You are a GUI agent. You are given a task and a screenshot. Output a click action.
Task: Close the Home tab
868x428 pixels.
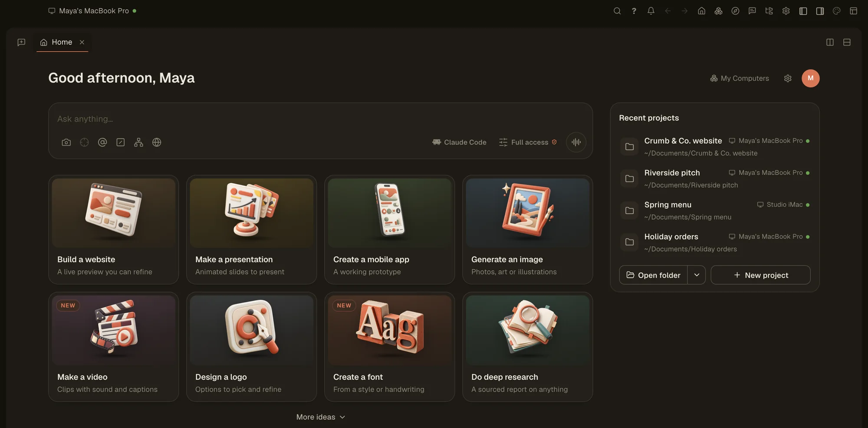(82, 42)
